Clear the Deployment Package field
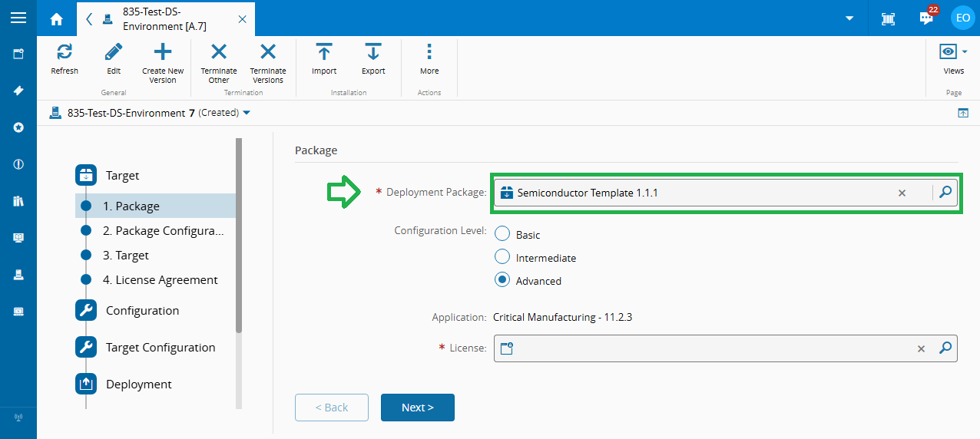980x439 pixels. click(x=902, y=193)
